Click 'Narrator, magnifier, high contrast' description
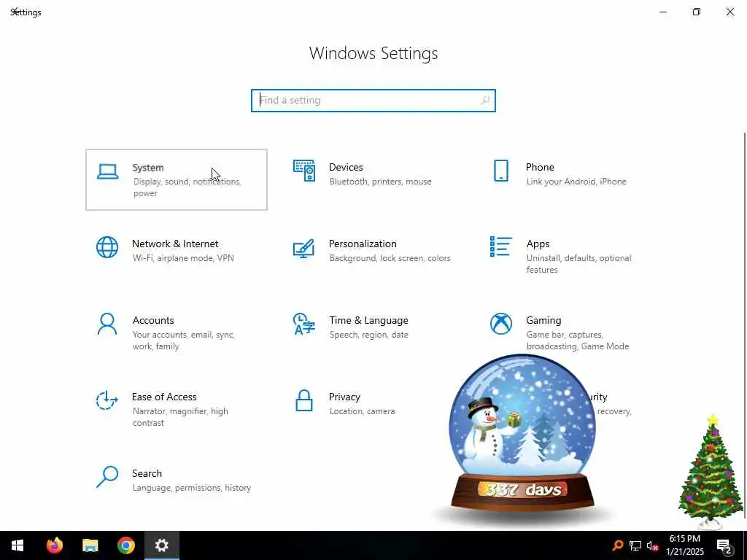The image size is (747, 560). [x=180, y=417]
